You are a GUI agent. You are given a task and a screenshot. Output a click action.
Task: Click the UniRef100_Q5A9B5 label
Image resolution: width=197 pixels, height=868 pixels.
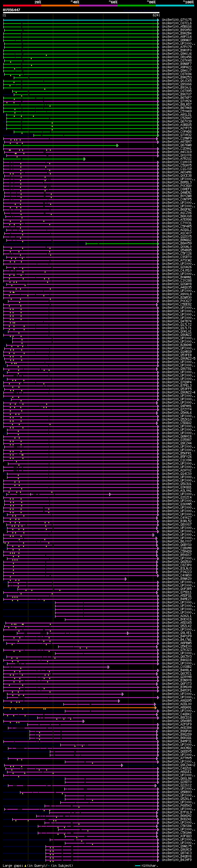[x=177, y=721]
